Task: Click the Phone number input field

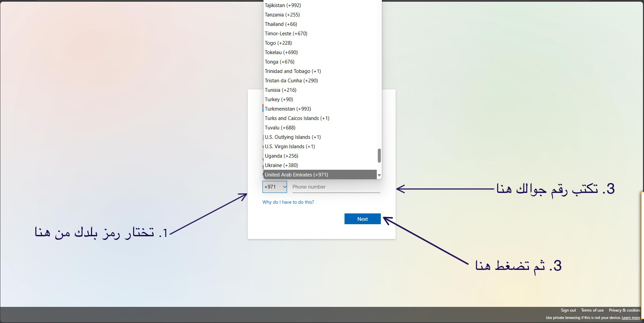Action: click(x=336, y=187)
